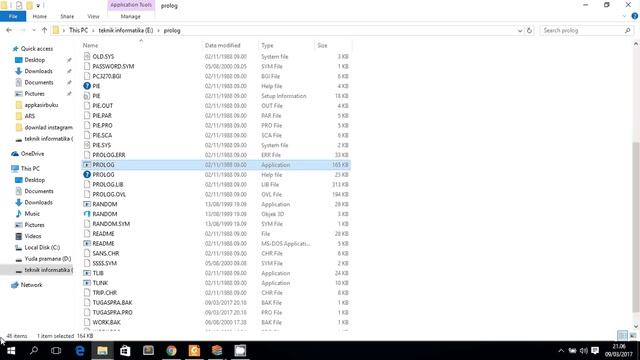Select the PROLOG.LIB file
Image resolution: width=640 pixels, height=360 pixels.
[108, 184]
